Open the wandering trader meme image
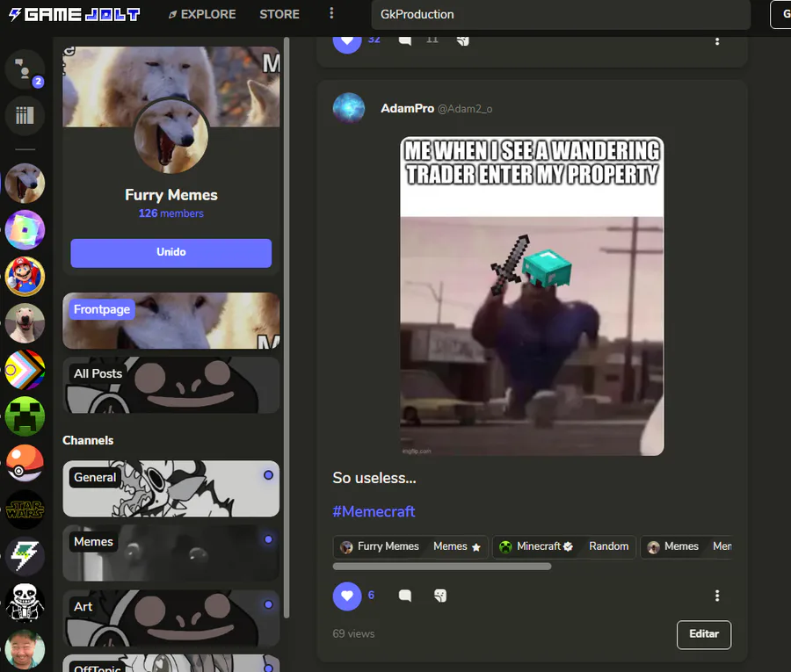 (532, 296)
